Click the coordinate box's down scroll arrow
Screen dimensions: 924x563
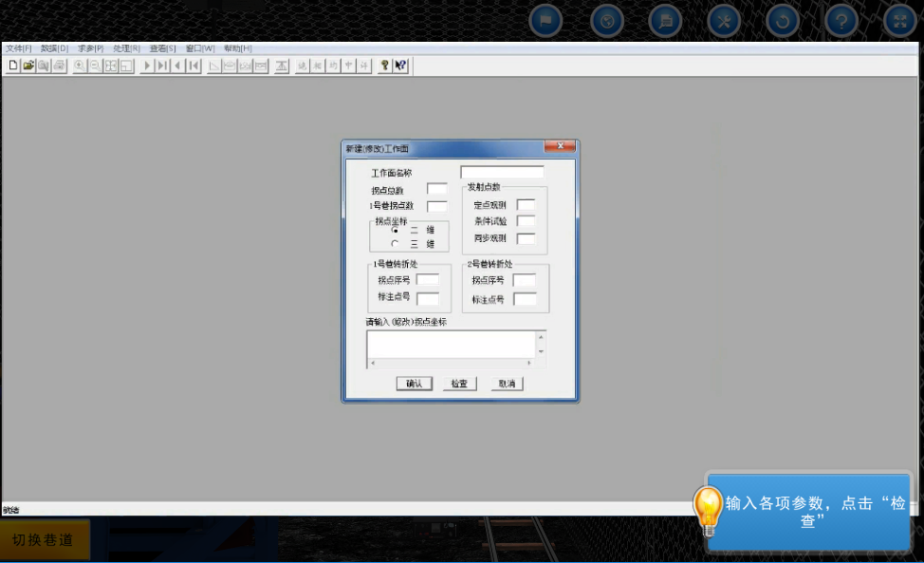point(541,351)
